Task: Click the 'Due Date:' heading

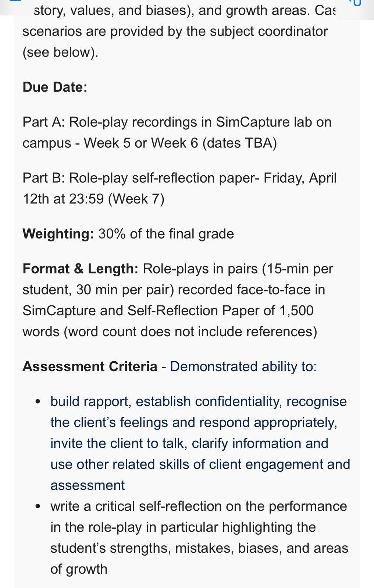Action: point(55,87)
